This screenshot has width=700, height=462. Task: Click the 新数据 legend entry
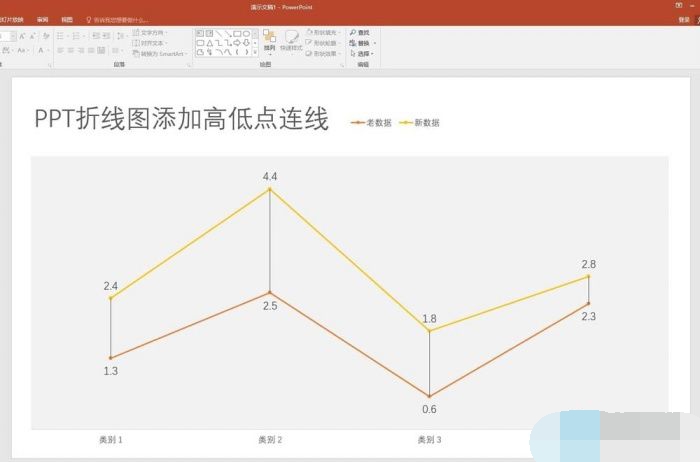tap(426, 123)
